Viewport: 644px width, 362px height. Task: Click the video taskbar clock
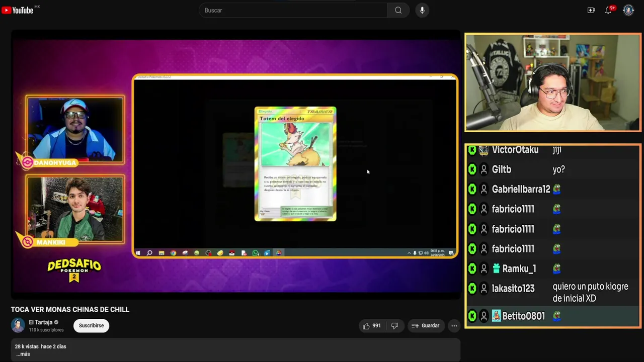click(437, 253)
